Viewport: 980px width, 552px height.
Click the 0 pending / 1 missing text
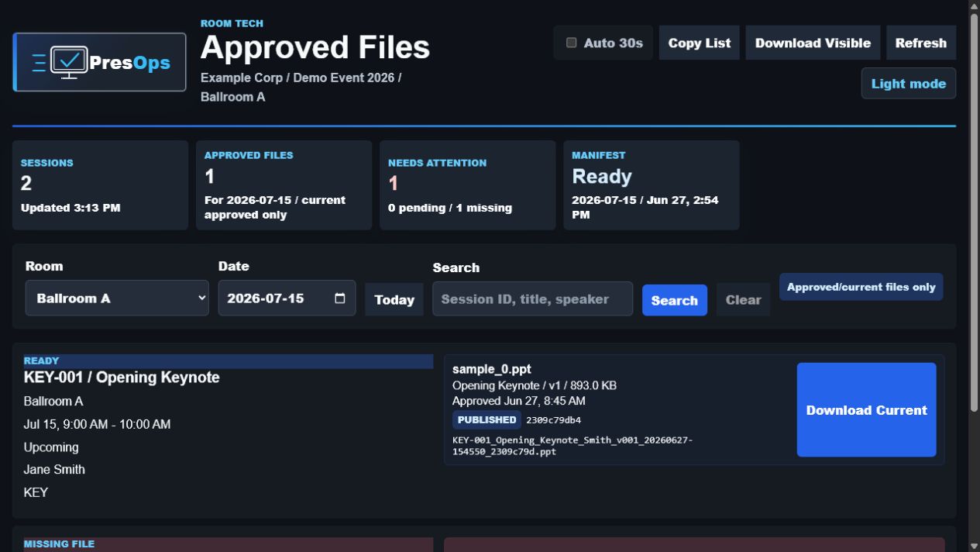(x=450, y=208)
